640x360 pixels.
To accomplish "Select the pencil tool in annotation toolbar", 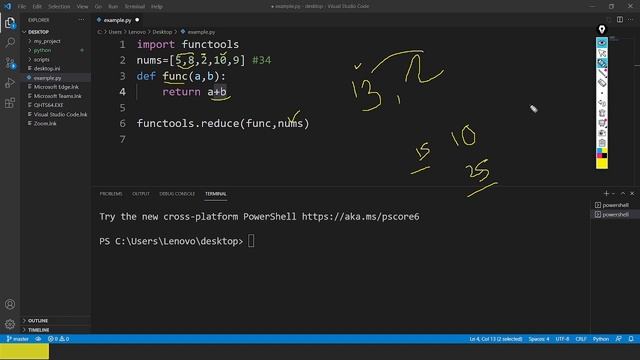I will pyautogui.click(x=602, y=73).
